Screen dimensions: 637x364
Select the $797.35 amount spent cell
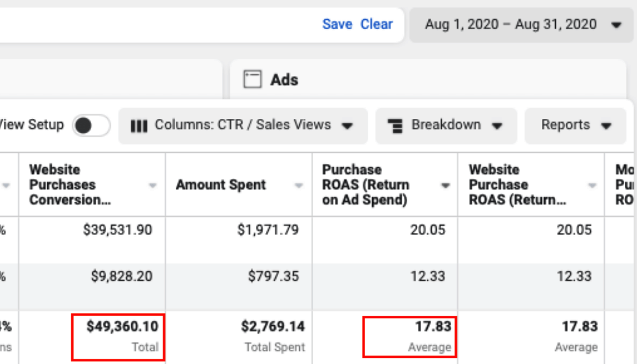[x=273, y=276]
